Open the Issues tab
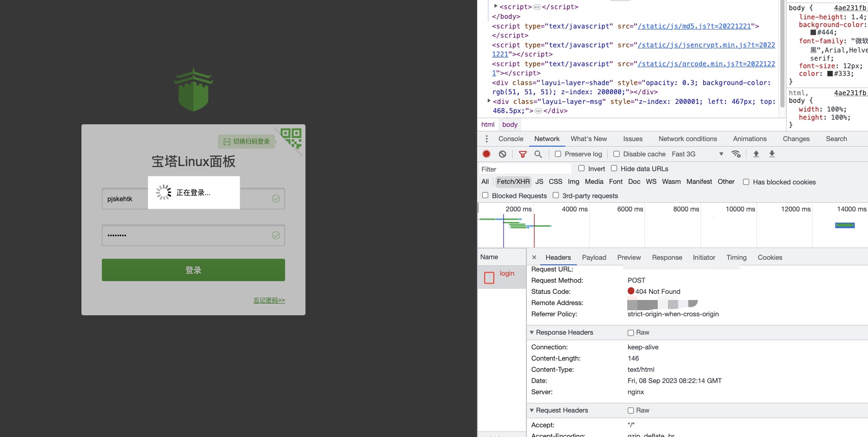The height and width of the screenshot is (437, 868). 633,139
